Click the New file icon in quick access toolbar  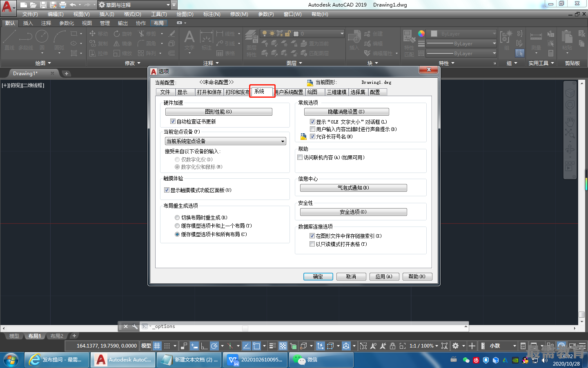24,5
